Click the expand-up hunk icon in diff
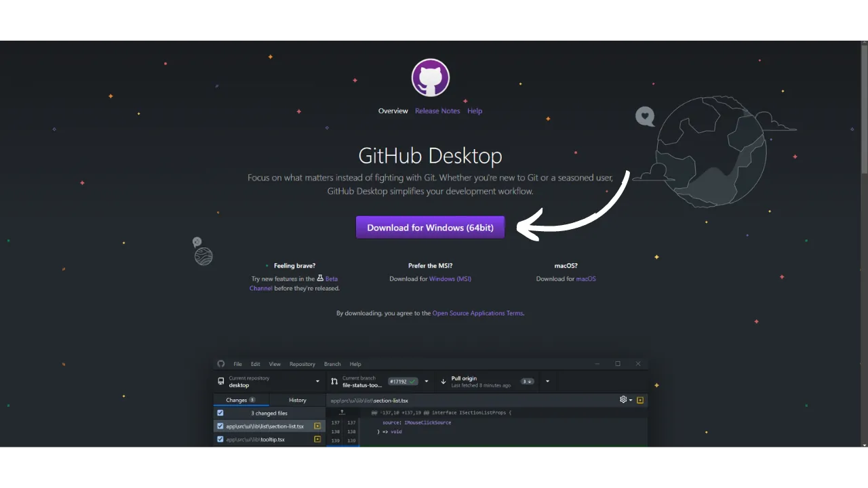 342,412
